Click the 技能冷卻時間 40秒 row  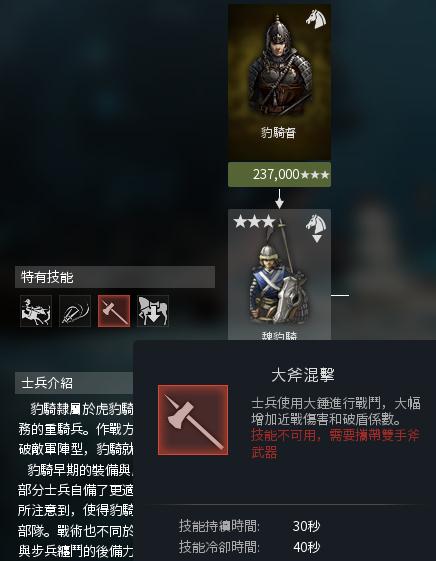tap(250, 547)
